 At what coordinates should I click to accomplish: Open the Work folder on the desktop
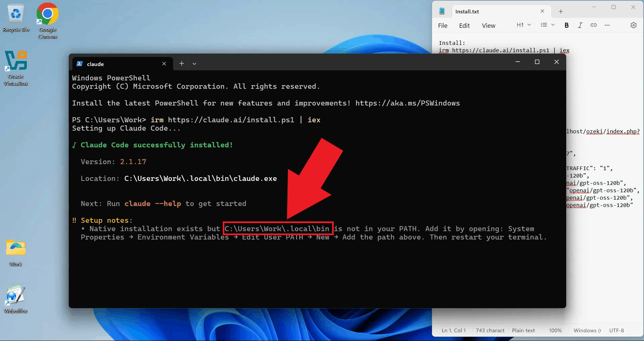pyautogui.click(x=15, y=248)
